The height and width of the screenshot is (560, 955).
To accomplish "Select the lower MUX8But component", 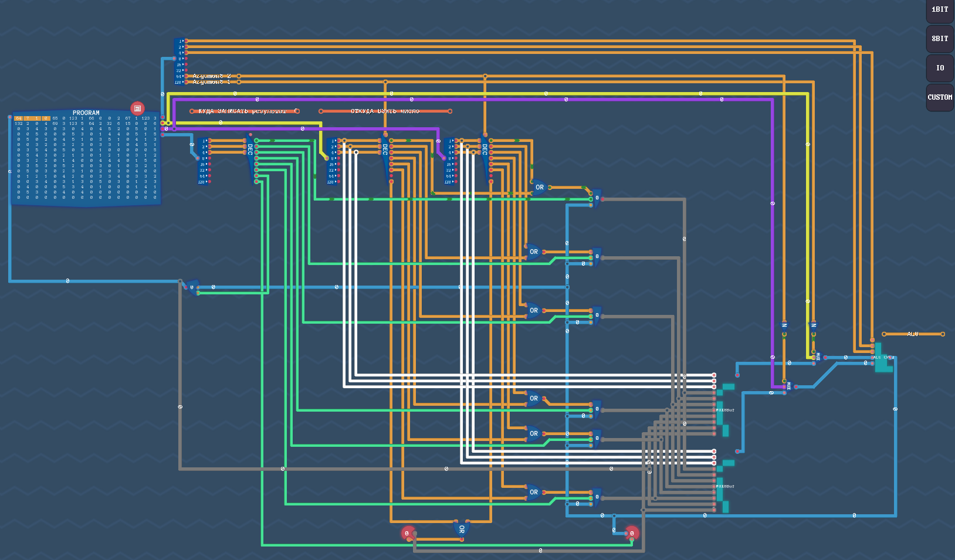I will click(x=723, y=487).
